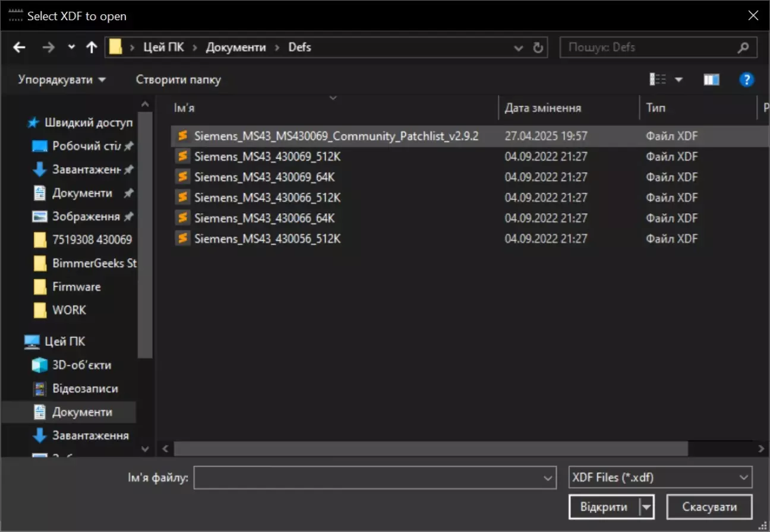Click the 430069_512K XDF file icon
Screen dimensions: 770x532
coord(182,157)
